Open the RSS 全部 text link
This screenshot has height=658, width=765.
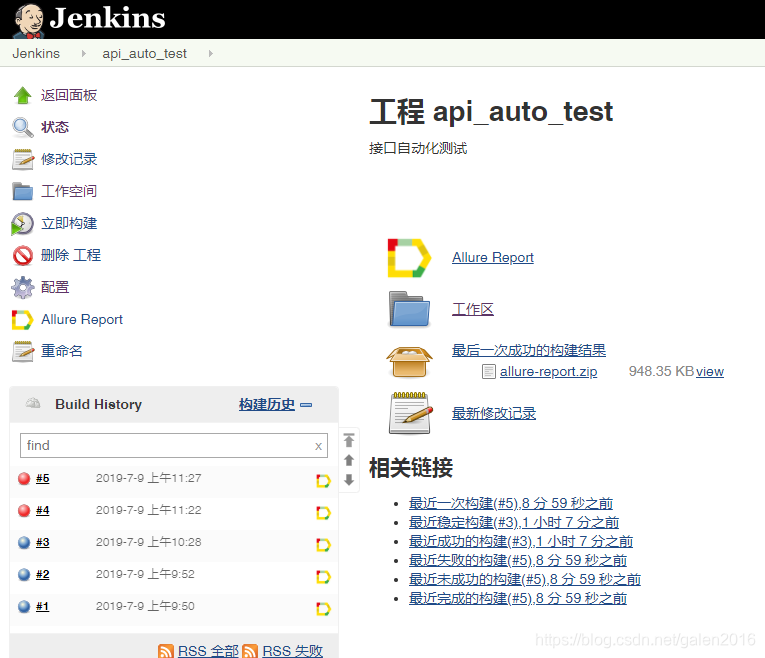click(x=208, y=651)
